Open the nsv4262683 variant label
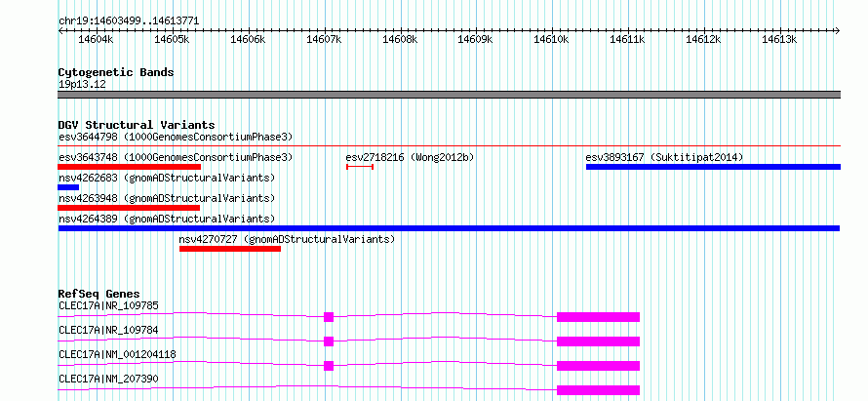The image size is (868, 401). pyautogui.click(x=167, y=178)
